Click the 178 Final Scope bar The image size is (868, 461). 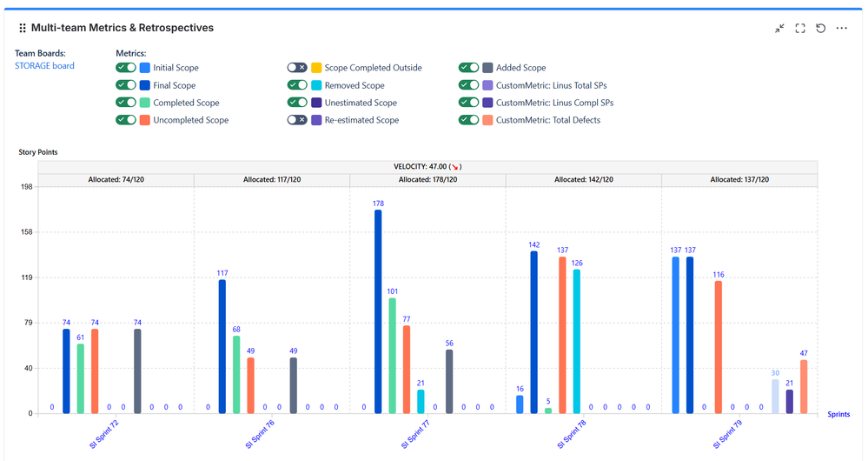pos(378,311)
